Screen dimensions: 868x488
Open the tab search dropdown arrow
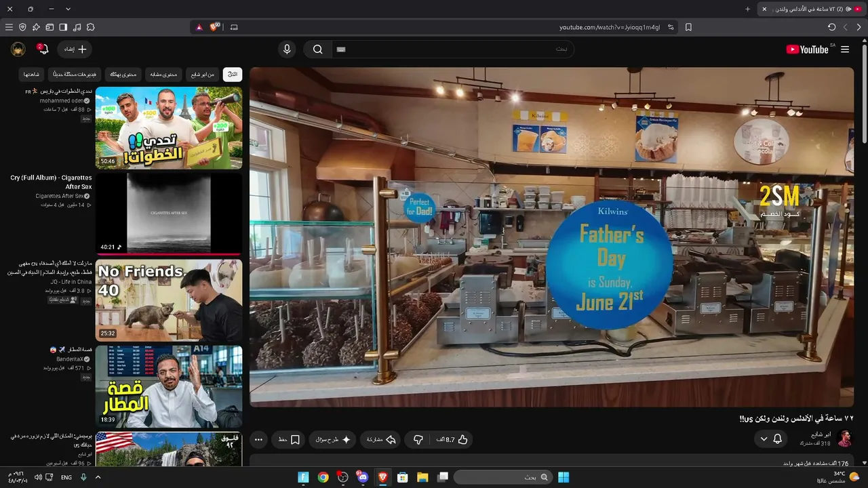click(x=68, y=9)
